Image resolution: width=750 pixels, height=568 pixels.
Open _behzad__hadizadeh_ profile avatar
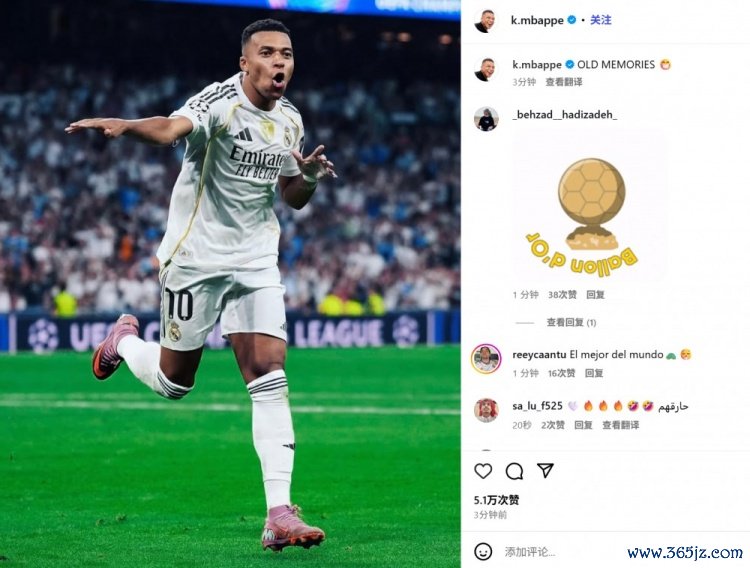486,118
